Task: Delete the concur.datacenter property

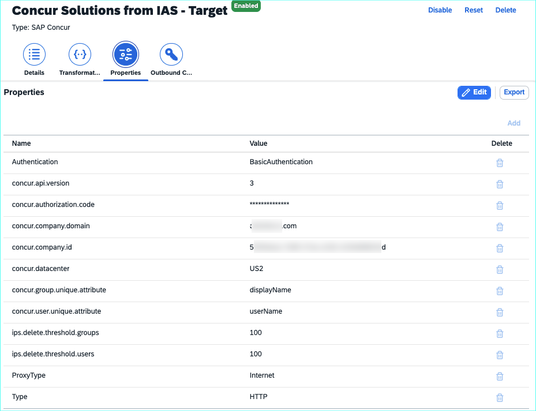Action: [499, 269]
